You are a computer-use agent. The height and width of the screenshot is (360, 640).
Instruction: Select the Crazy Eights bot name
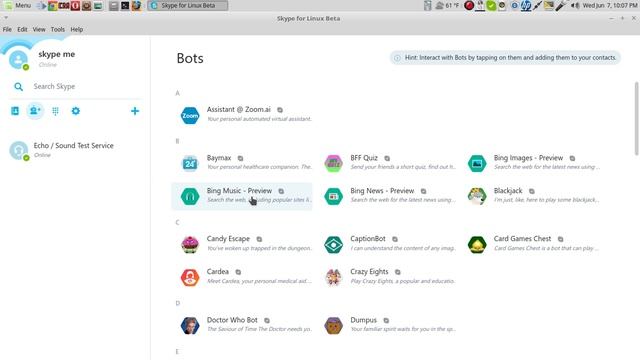(369, 272)
